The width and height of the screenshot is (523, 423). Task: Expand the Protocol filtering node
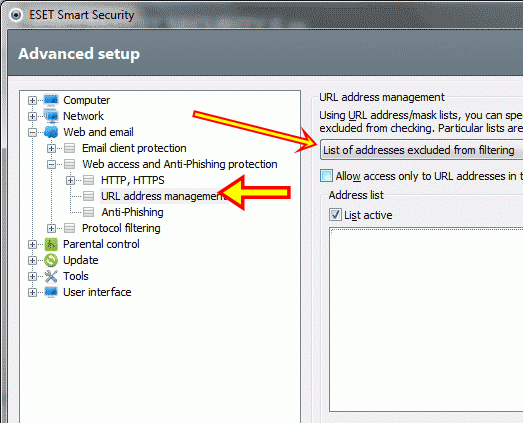pyautogui.click(x=51, y=228)
